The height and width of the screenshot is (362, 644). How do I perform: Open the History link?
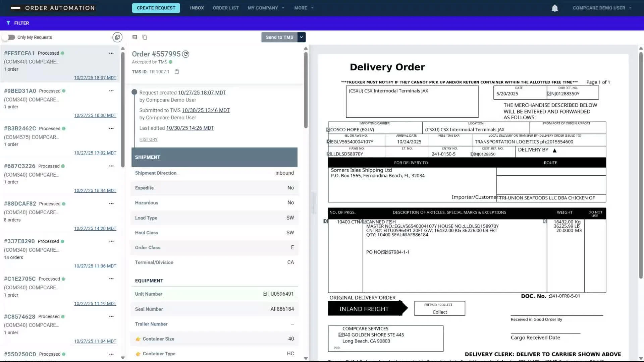pyautogui.click(x=148, y=139)
